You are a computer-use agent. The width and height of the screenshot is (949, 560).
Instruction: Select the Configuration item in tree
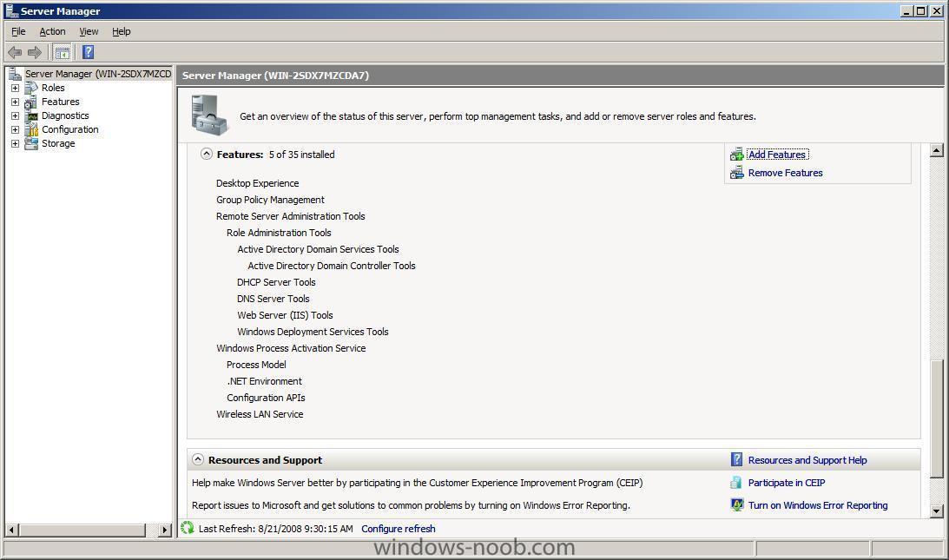tap(70, 129)
